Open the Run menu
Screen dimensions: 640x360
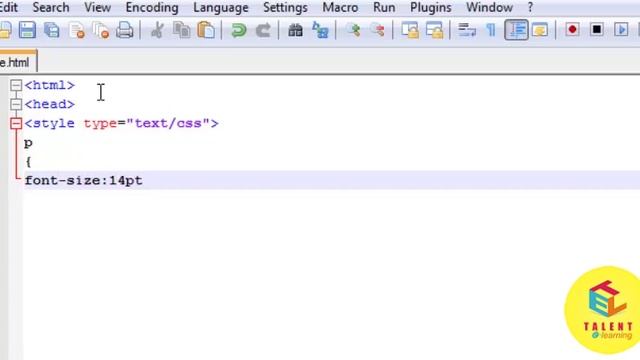(x=384, y=7)
